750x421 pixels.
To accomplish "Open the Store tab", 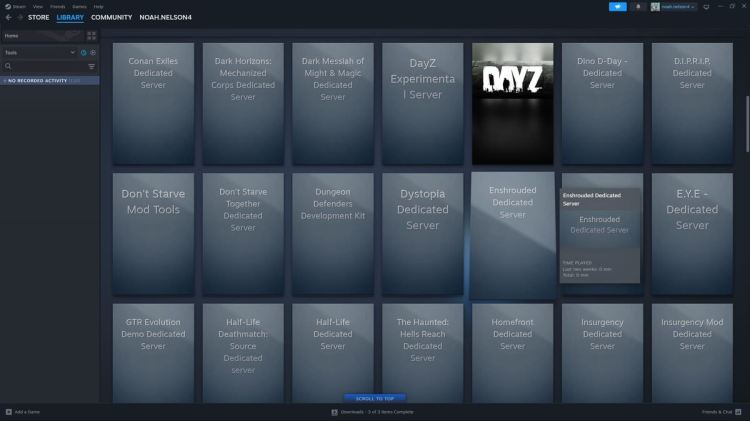I will point(39,17).
